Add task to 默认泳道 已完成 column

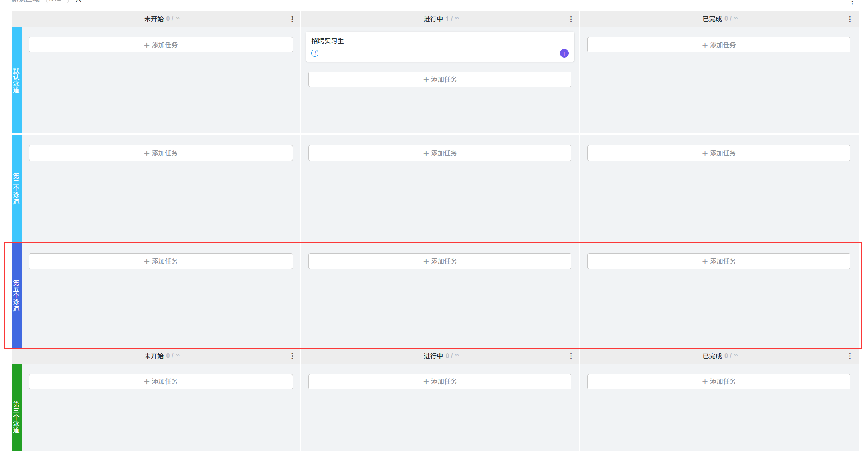coord(718,45)
